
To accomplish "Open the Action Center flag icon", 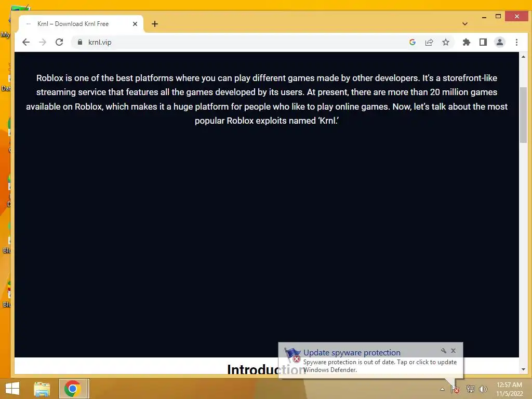I will [455, 389].
